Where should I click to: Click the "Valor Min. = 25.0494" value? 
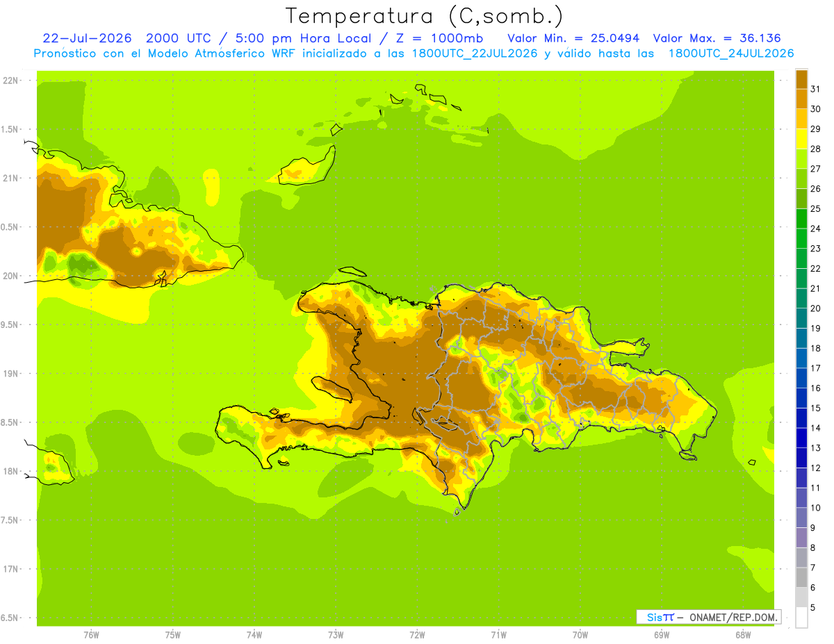tap(574, 38)
